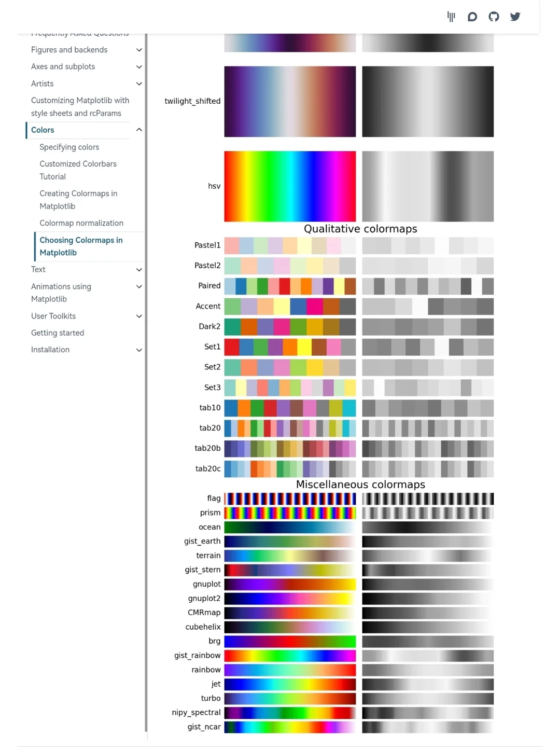Screen dimensions: 560x747
Task: Click the gist_earth colormap label
Action: (202, 542)
